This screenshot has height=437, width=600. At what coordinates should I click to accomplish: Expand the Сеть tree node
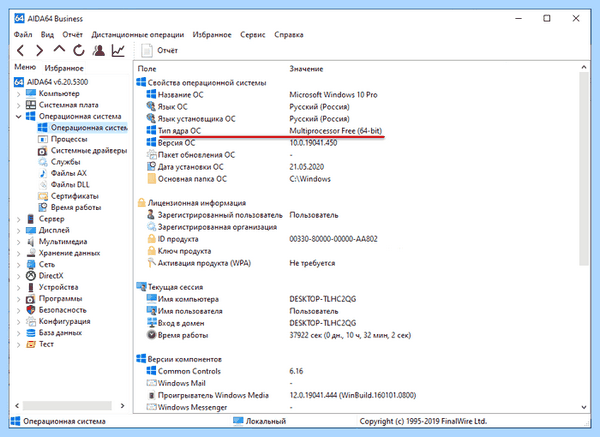(x=18, y=265)
